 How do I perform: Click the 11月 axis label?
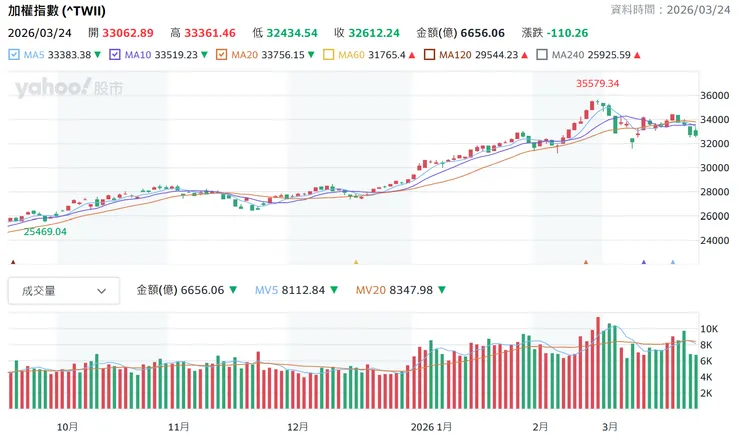[x=179, y=427]
